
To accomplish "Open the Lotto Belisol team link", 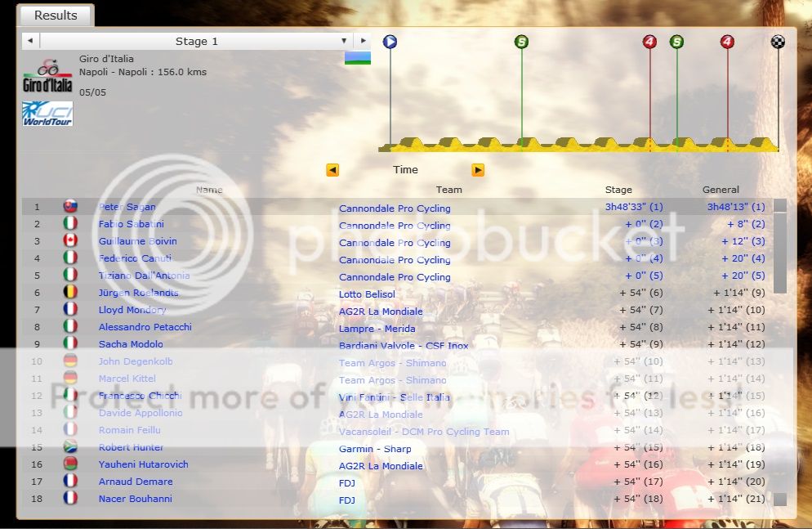I will point(367,294).
